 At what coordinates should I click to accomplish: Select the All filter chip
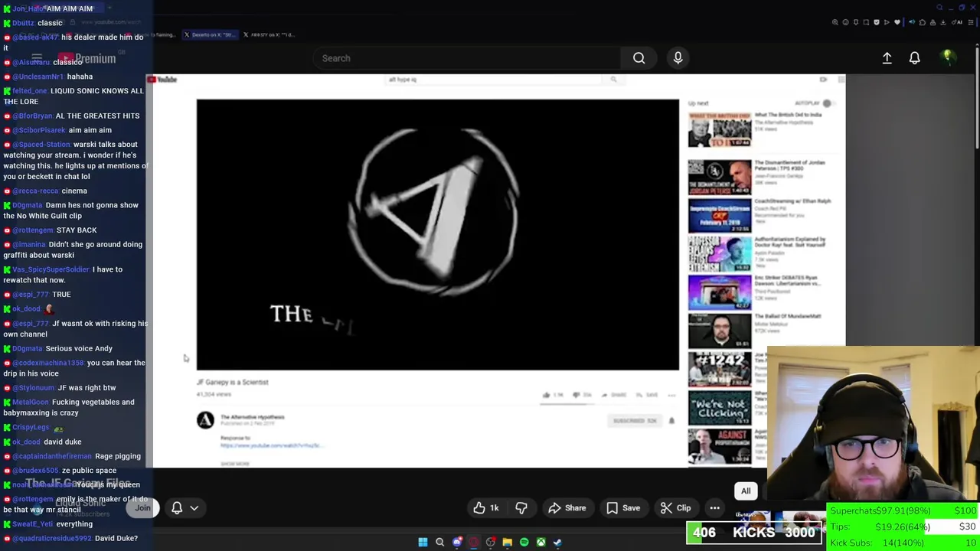click(x=746, y=491)
